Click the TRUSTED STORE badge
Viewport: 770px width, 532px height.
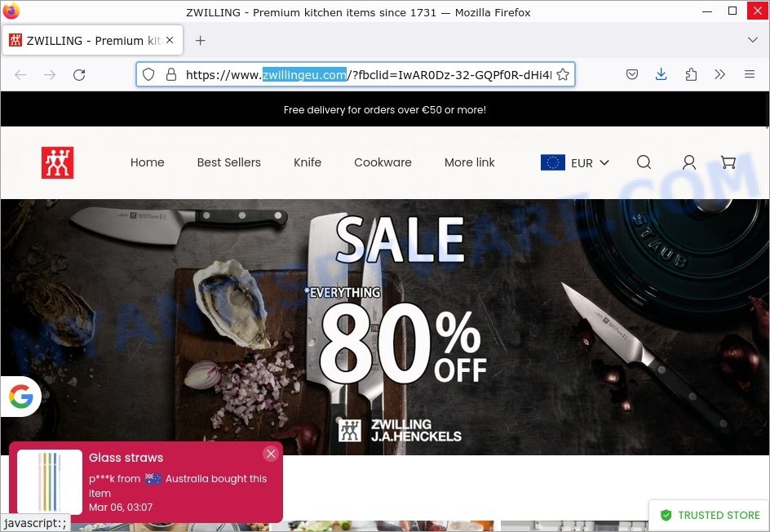click(x=710, y=516)
